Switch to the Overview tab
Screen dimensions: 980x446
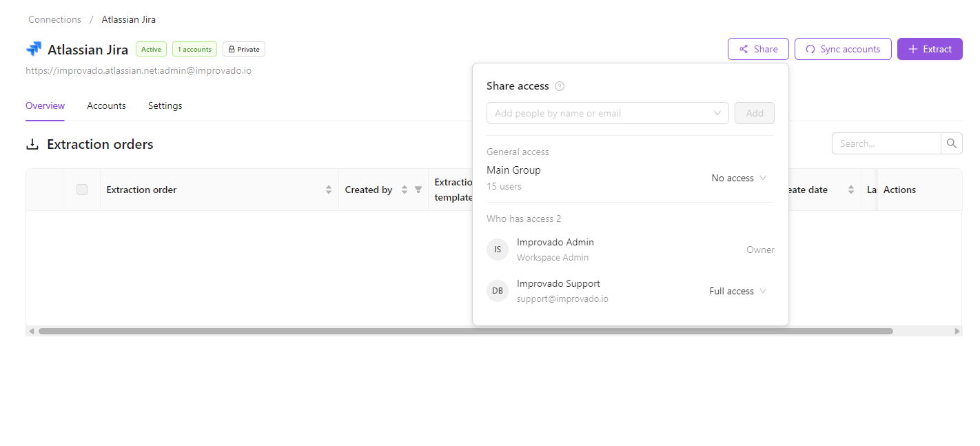[x=45, y=105]
